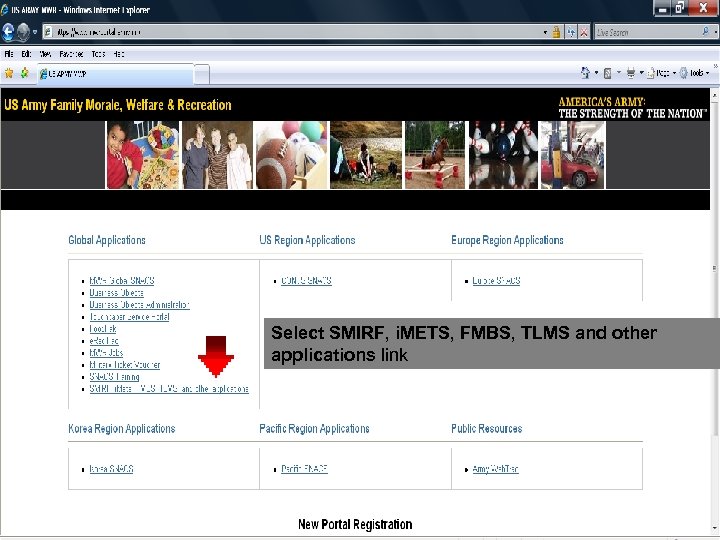Open the View menu
Viewport: 720px width, 540px height.
(x=45, y=54)
